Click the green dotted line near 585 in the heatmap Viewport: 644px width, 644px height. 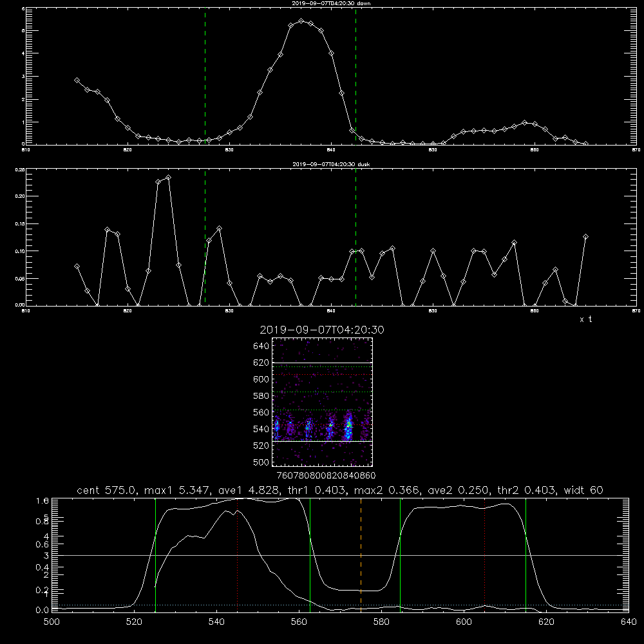(322, 392)
